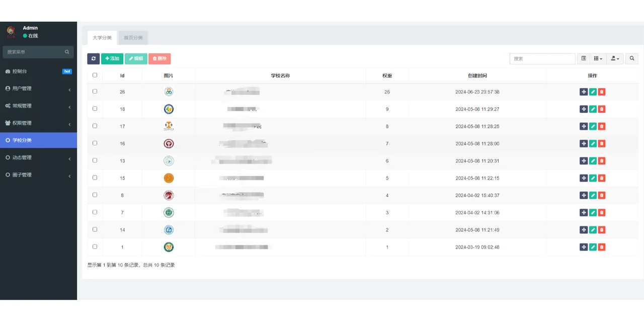Screen dimensions: 644x322
Task: Edit row with Id 15 via pencil icon
Action: [x=593, y=178]
